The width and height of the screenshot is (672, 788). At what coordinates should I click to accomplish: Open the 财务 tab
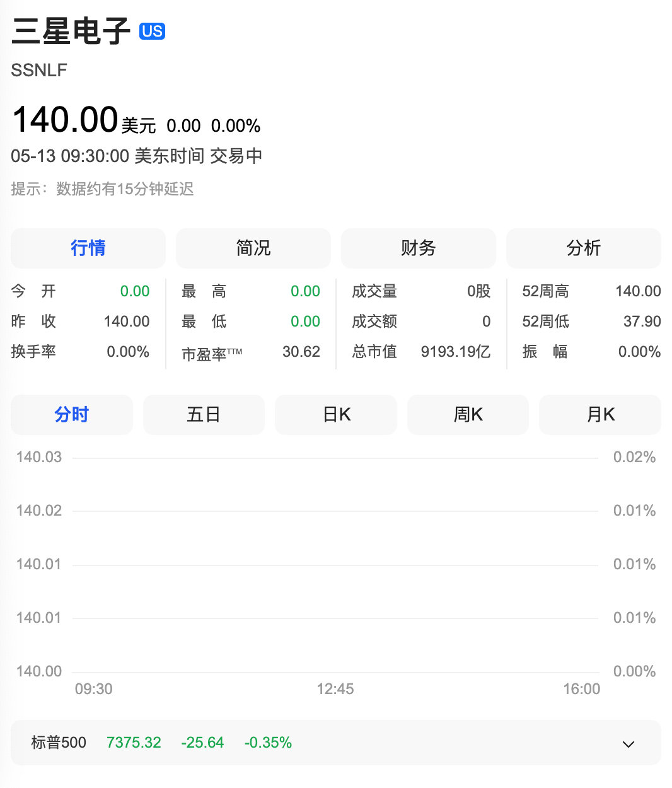point(419,248)
